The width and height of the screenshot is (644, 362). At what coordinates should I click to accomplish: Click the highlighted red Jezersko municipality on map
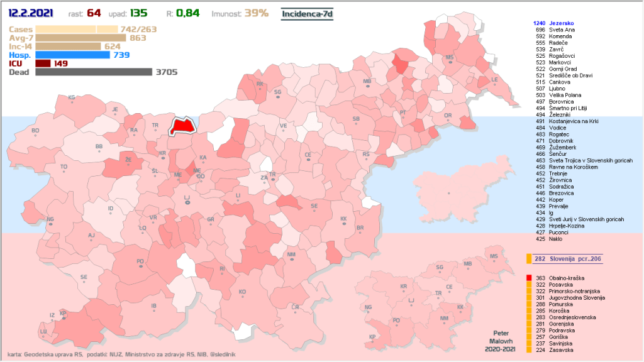tap(180, 126)
